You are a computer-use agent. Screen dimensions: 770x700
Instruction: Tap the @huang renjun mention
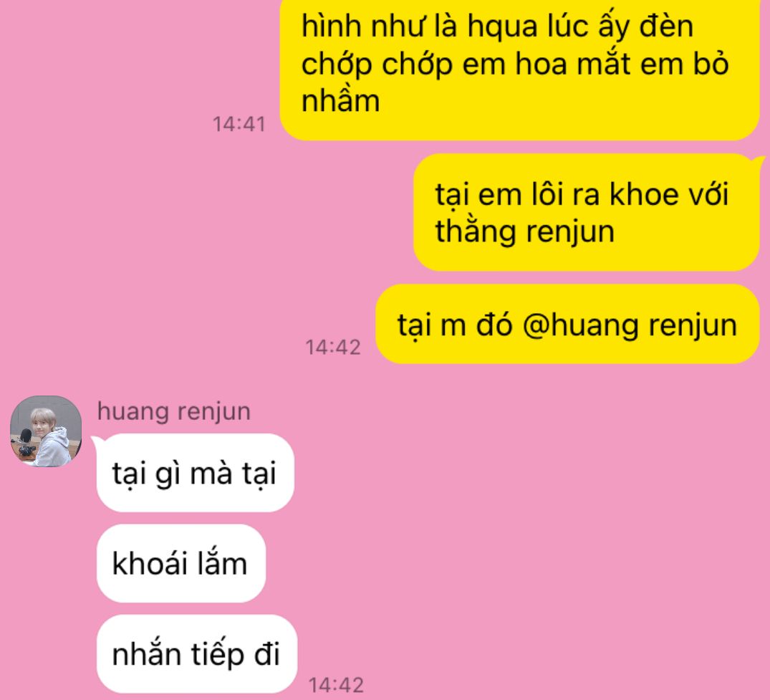click(630, 325)
